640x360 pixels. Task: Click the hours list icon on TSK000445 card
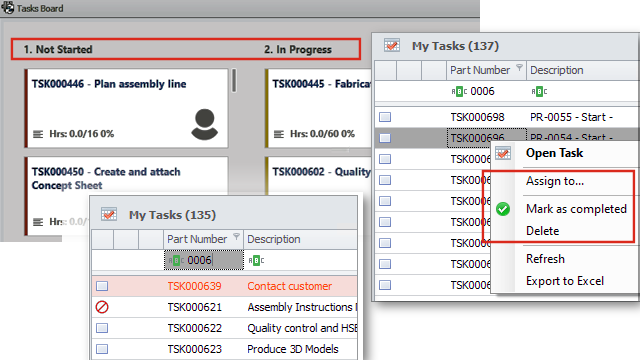coord(279,134)
